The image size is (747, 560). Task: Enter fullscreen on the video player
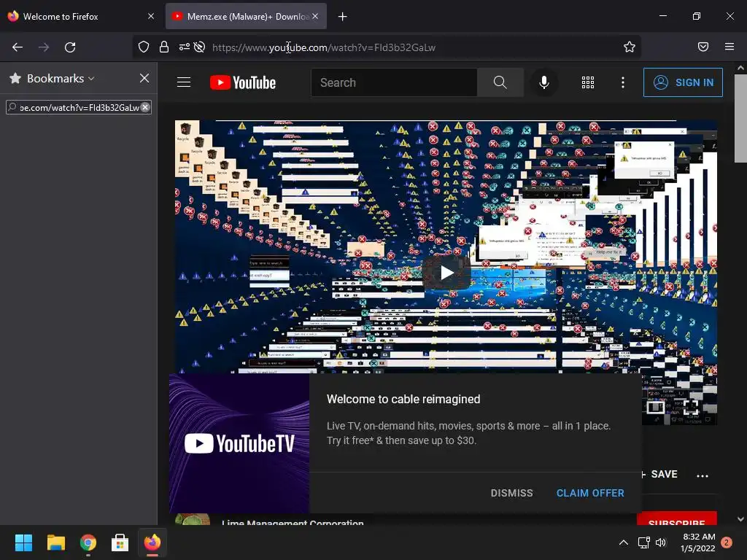tap(691, 407)
